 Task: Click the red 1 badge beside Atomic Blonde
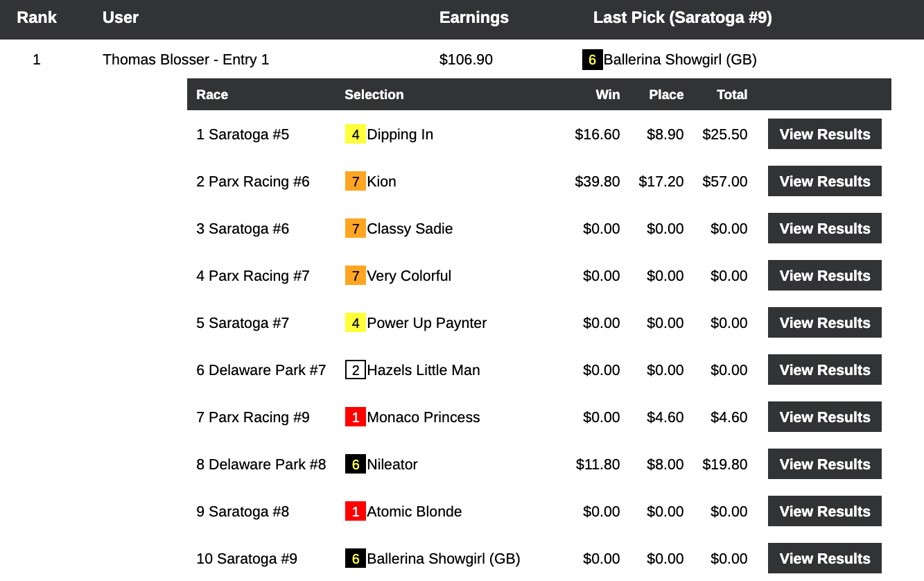coord(355,512)
